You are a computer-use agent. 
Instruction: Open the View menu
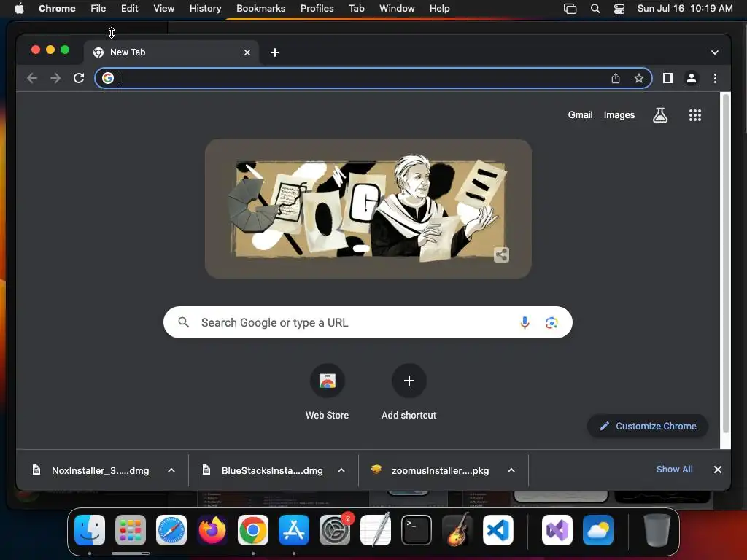[x=163, y=9]
